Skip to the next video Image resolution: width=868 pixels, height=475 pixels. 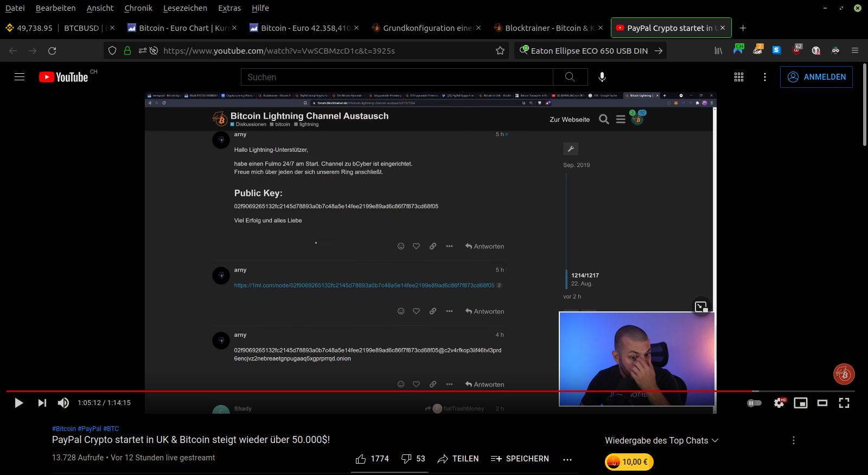pyautogui.click(x=42, y=403)
